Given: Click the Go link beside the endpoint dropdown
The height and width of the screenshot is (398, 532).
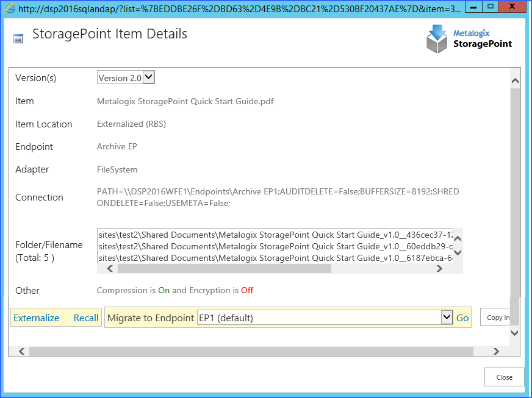Looking at the screenshot, I should [462, 318].
